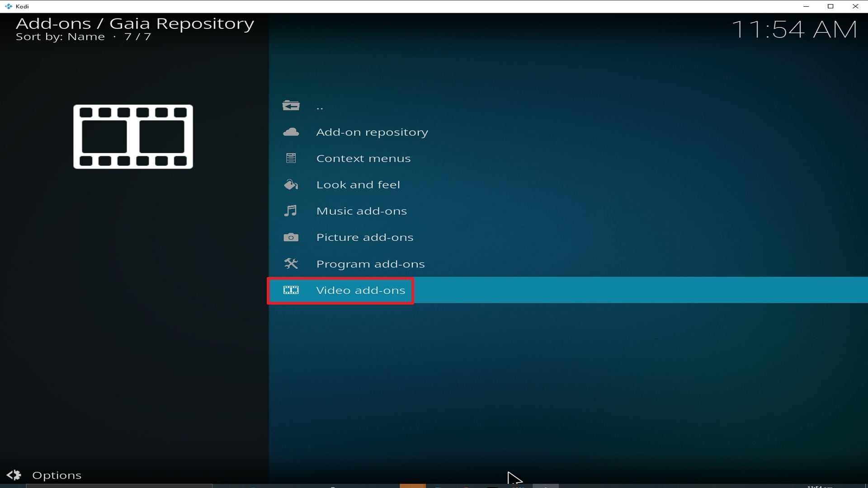This screenshot has height=488, width=868.
Task: Open Picture add-ons category
Action: tap(568, 237)
